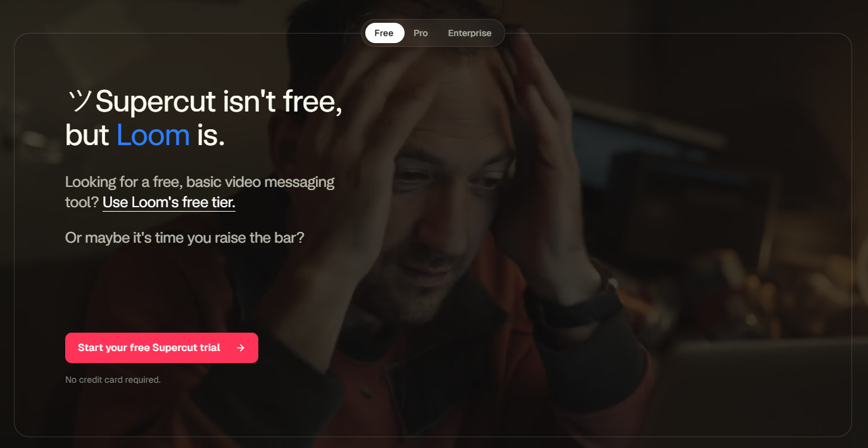Click the No credit card required note
868x448 pixels.
click(x=113, y=380)
